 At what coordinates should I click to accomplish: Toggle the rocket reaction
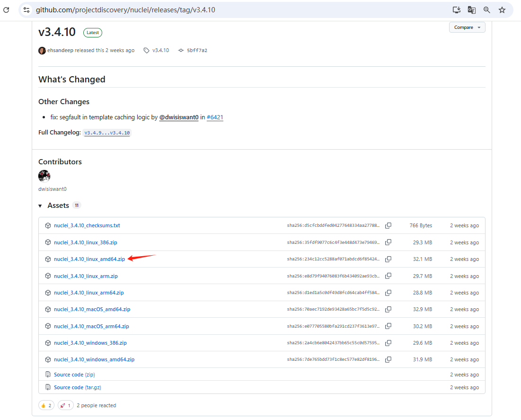pos(65,405)
